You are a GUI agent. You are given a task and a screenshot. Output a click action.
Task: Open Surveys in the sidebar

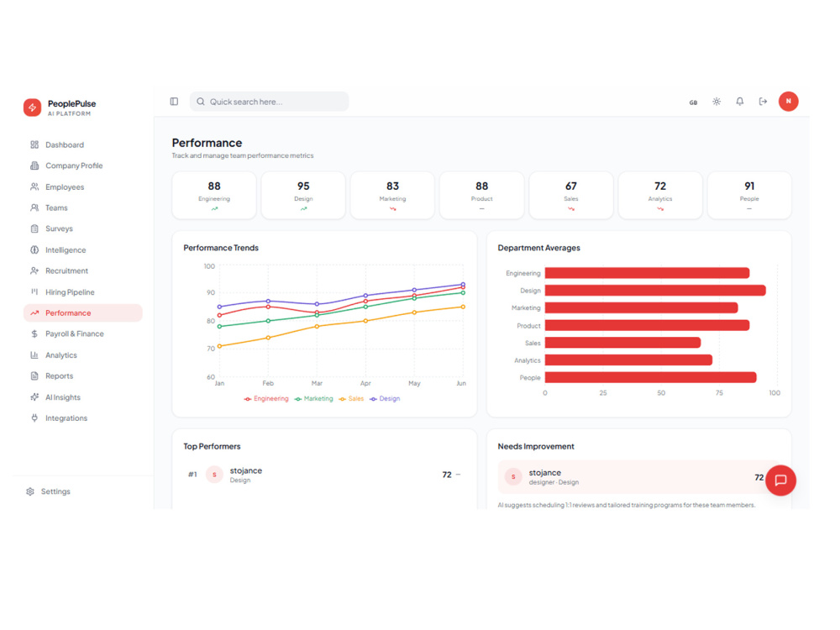click(x=83, y=228)
